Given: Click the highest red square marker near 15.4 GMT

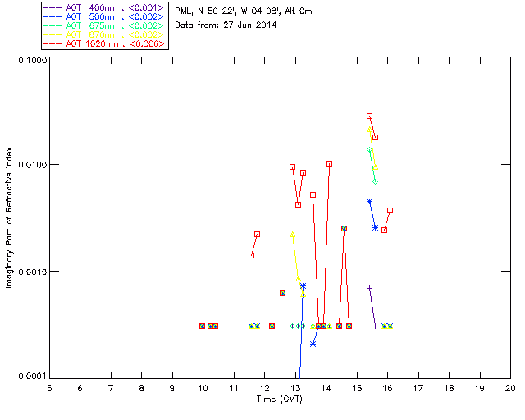Looking at the screenshot, I should click(x=369, y=116).
